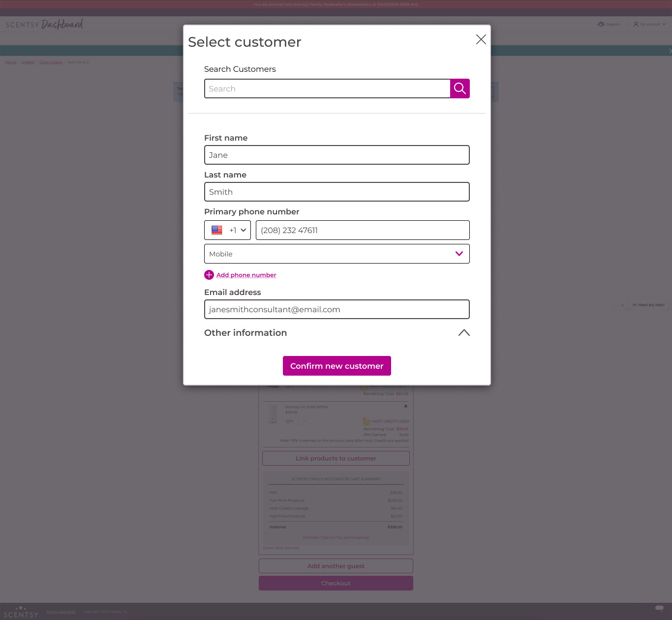Click the magenta search magnifier button
The image size is (672, 620).
(460, 89)
